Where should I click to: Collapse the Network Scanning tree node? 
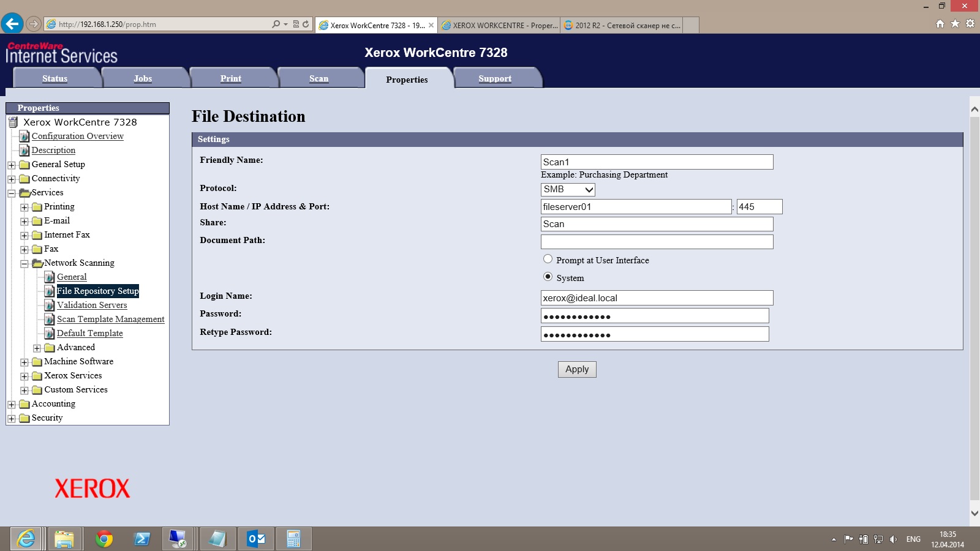pos(24,264)
